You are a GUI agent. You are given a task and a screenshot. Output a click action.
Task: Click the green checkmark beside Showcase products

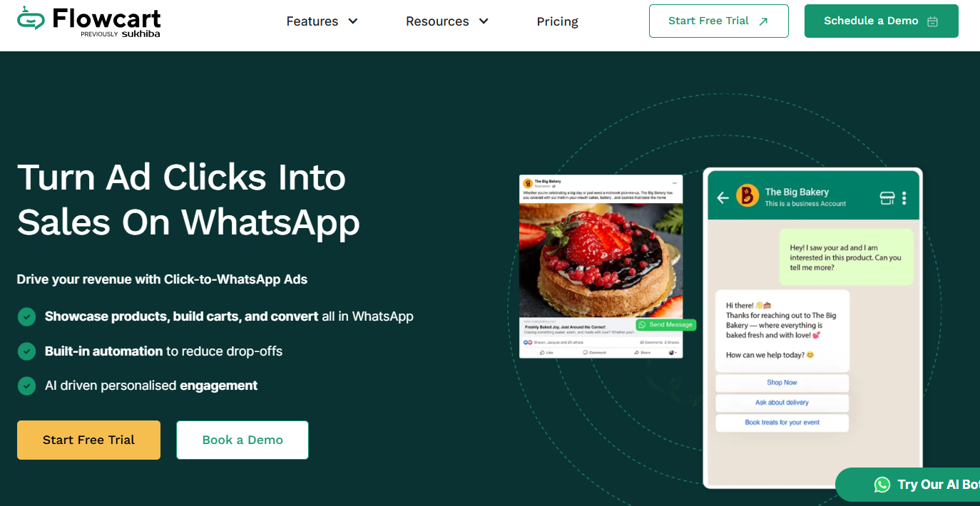click(x=26, y=316)
